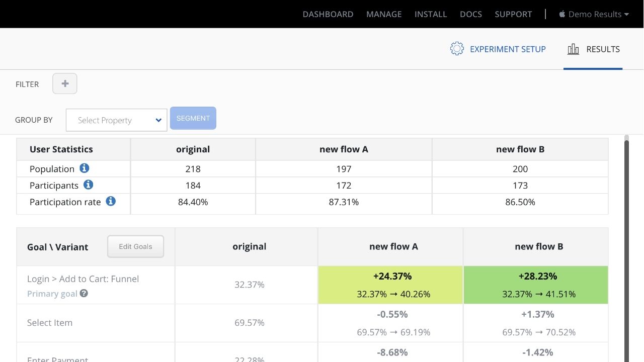644x362 pixels.
Task: Switch to the Experiment Setup tab
Action: pos(498,49)
